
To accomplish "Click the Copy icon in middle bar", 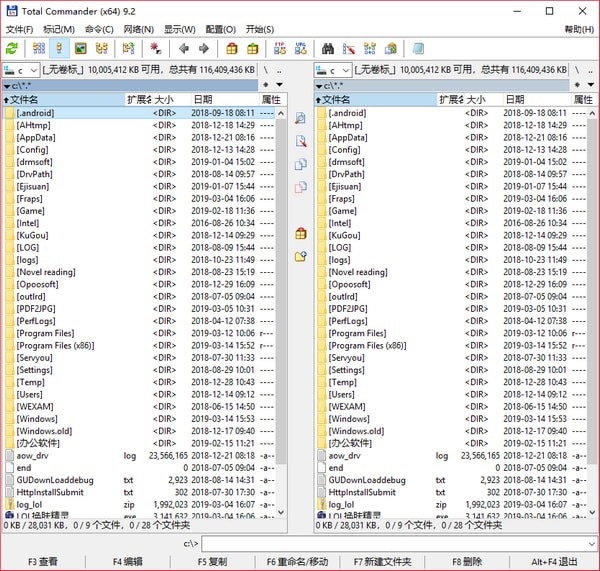I will coord(300,164).
